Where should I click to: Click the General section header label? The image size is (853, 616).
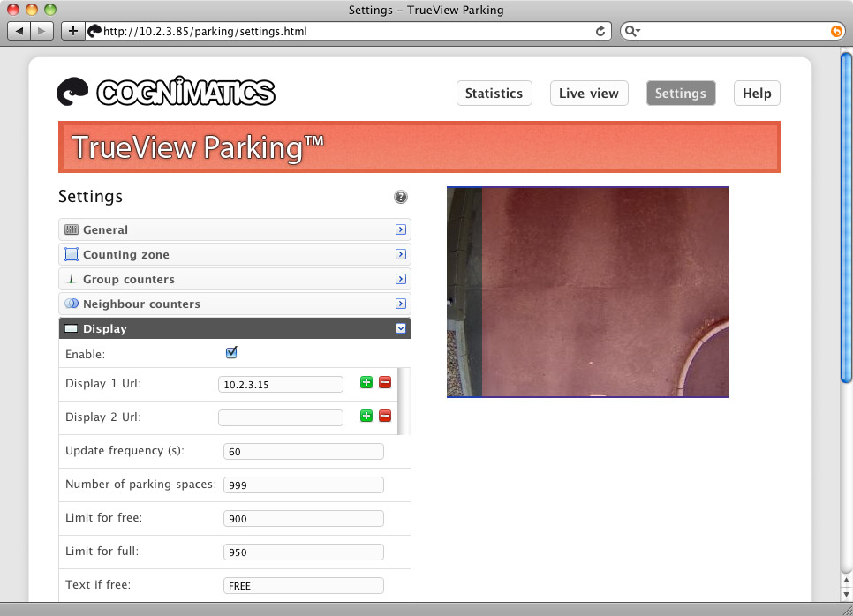point(106,230)
